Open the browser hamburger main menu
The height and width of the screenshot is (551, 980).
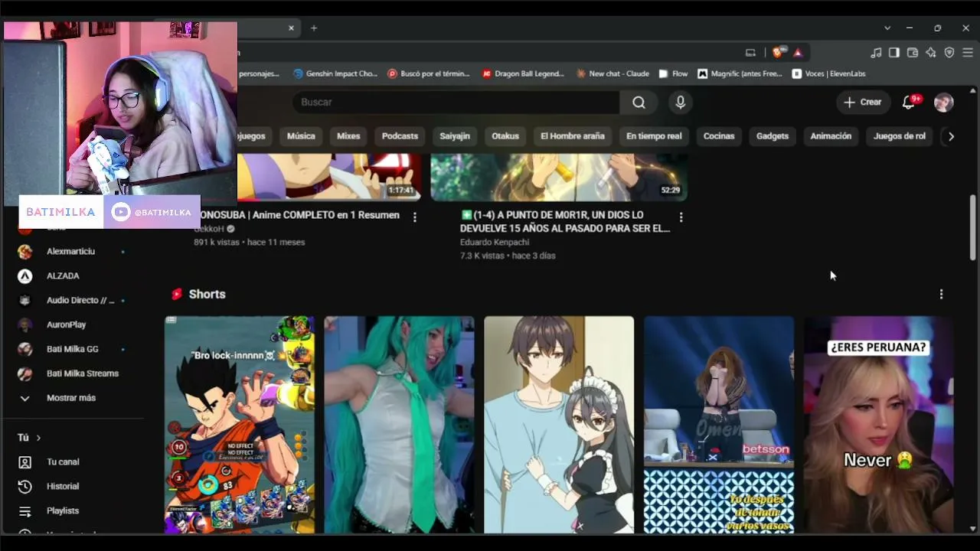[968, 52]
